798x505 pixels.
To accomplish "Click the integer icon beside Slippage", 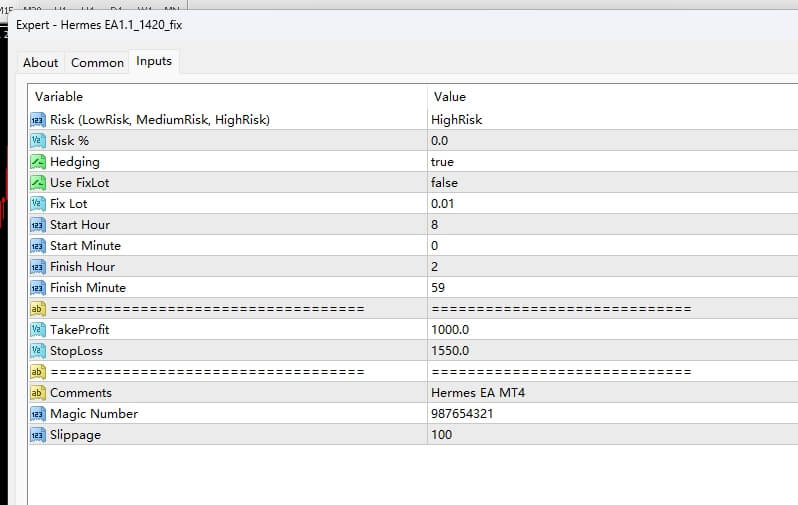I will click(x=38, y=435).
